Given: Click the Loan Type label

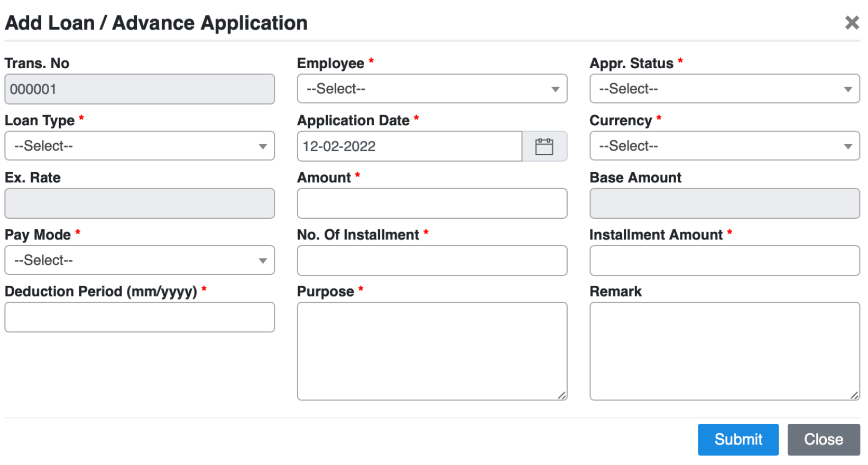Looking at the screenshot, I should [40, 120].
